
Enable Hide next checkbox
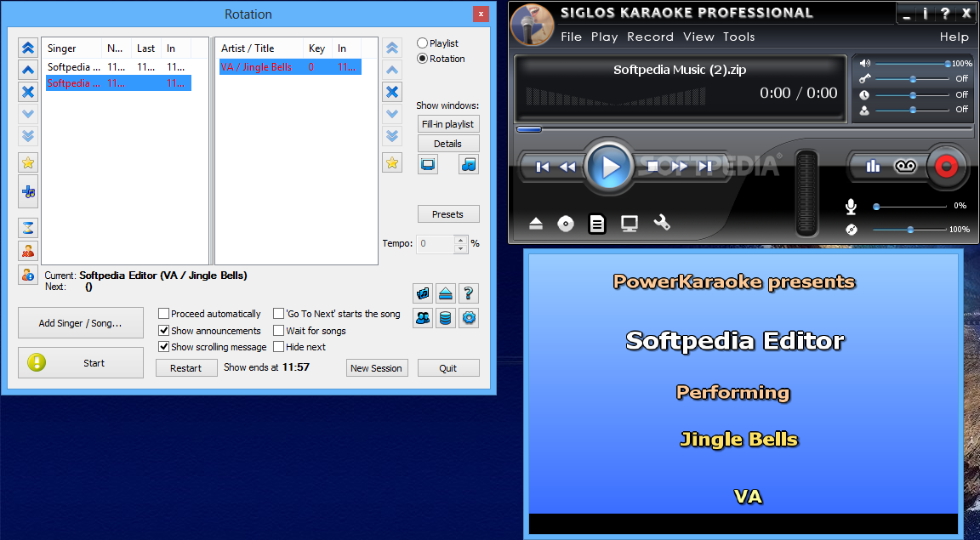tap(279, 347)
